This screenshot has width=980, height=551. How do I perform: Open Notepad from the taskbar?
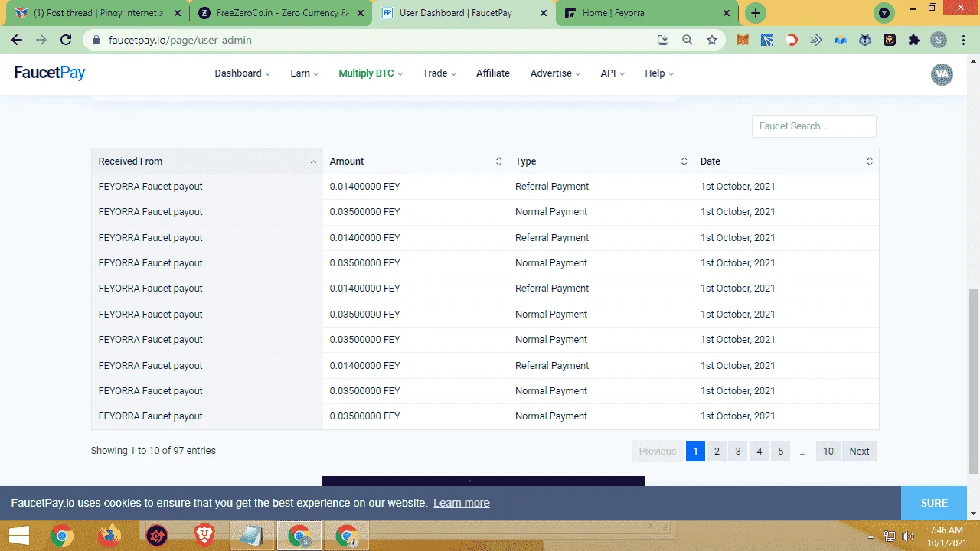tap(252, 536)
